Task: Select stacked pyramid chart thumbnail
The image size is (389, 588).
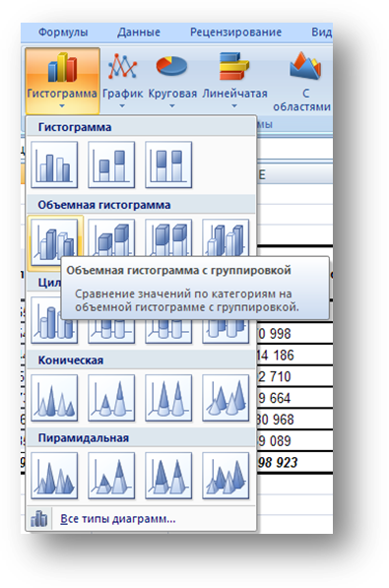Action: (111, 476)
